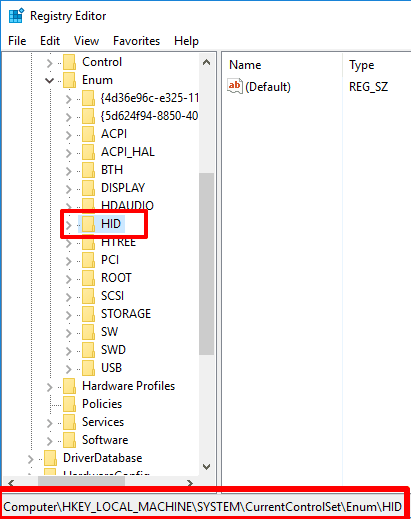Viewport: 411px width, 519px height.
Task: Click the Software folder icon
Action: tap(69, 440)
